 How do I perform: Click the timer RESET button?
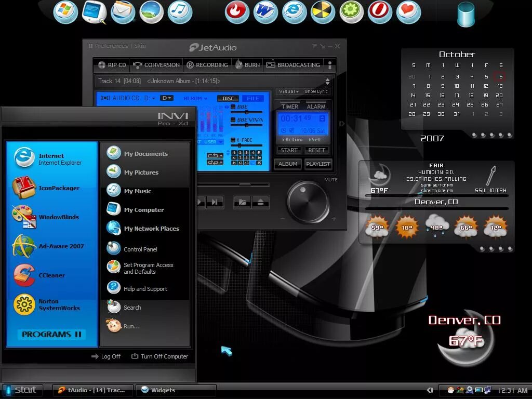316,150
